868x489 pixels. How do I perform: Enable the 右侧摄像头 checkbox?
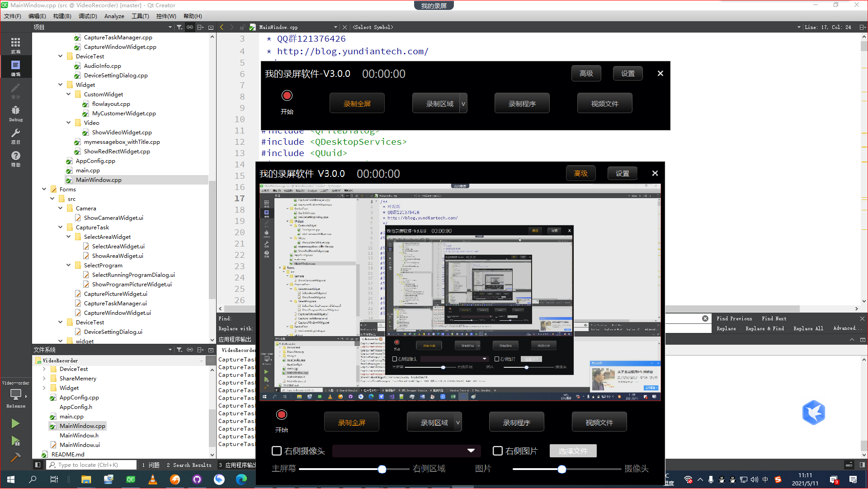277,451
